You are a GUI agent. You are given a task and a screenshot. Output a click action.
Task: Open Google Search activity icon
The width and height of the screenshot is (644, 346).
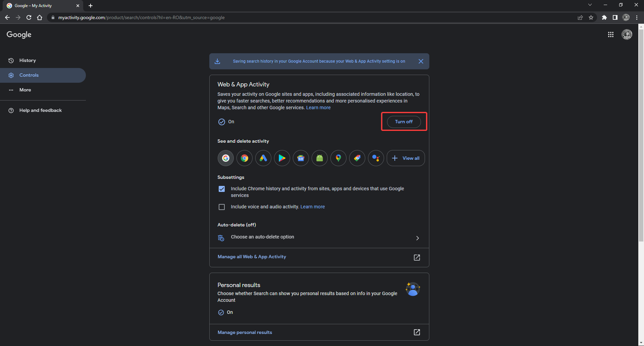[226, 158]
